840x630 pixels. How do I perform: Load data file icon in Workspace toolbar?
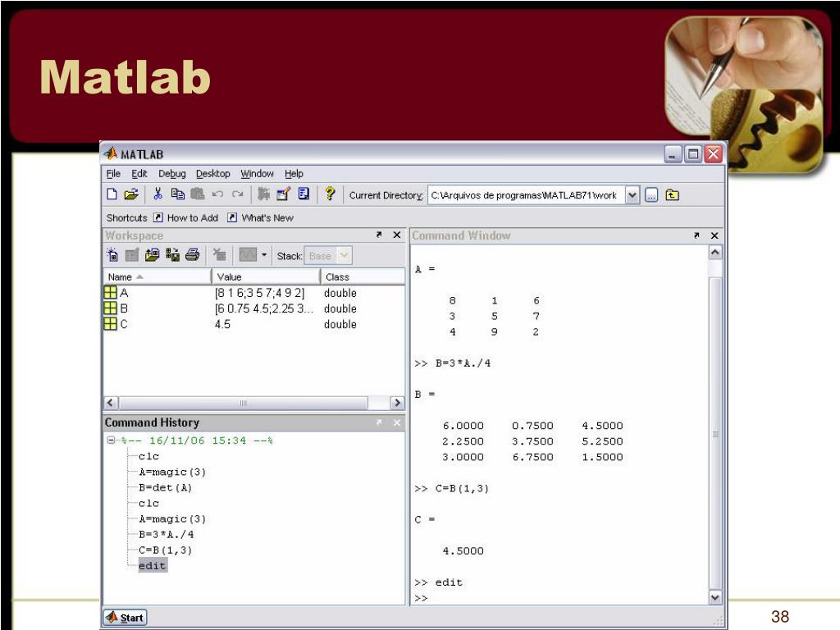pos(152,255)
